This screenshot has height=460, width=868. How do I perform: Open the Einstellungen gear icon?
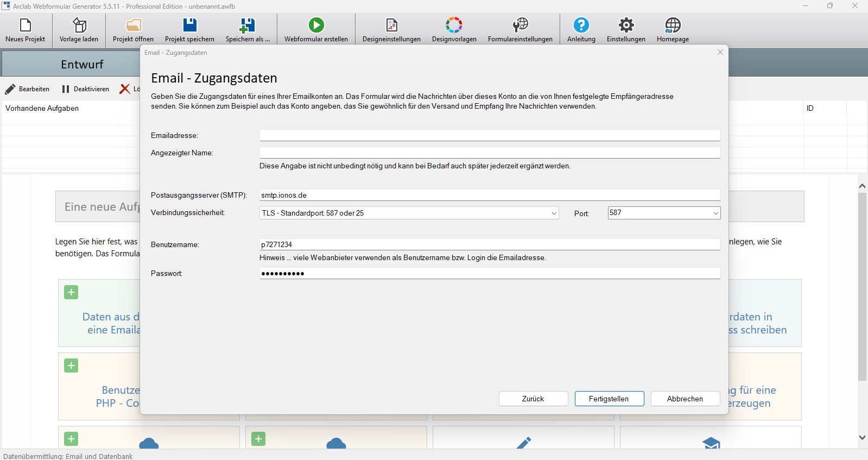pyautogui.click(x=626, y=26)
